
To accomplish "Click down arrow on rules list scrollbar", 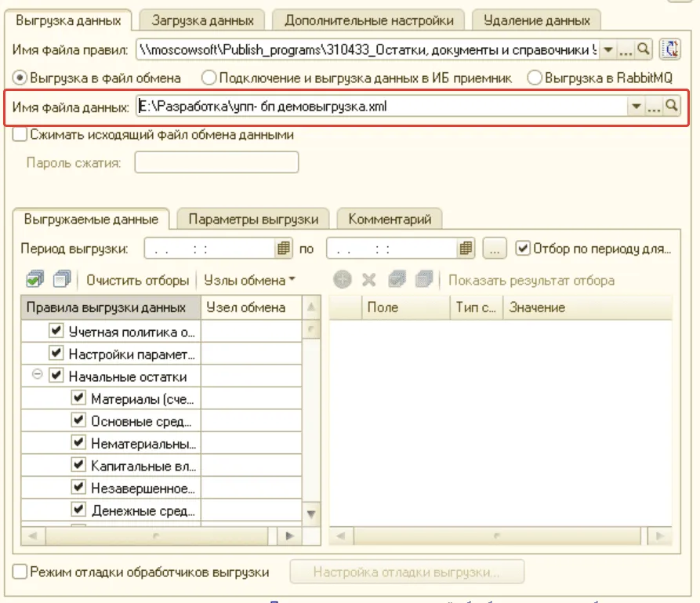I will coord(311,514).
